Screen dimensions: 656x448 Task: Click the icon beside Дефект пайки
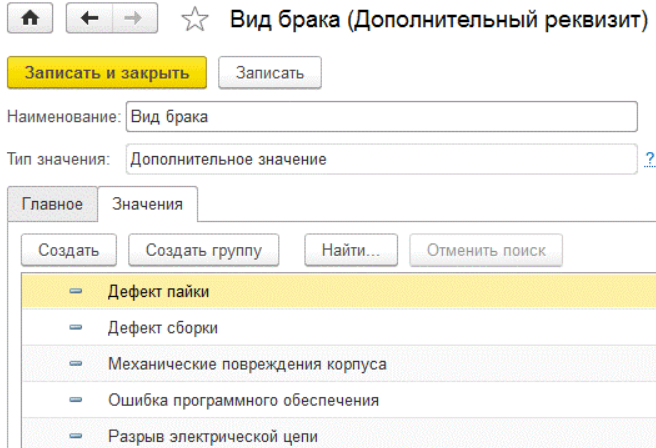77,291
